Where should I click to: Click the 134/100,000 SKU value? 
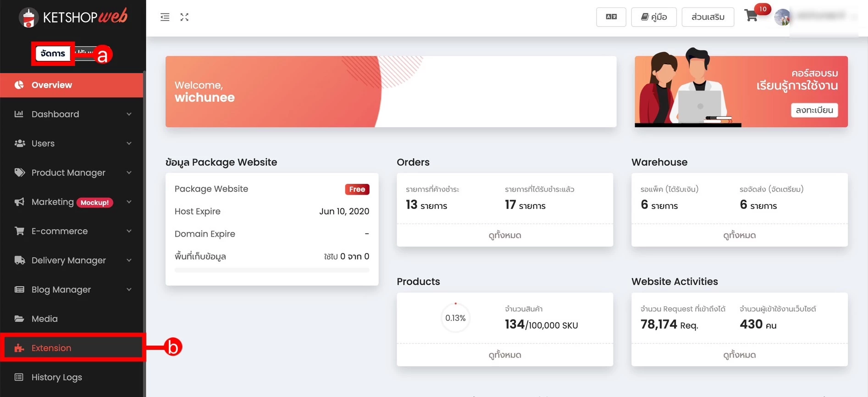tap(541, 325)
